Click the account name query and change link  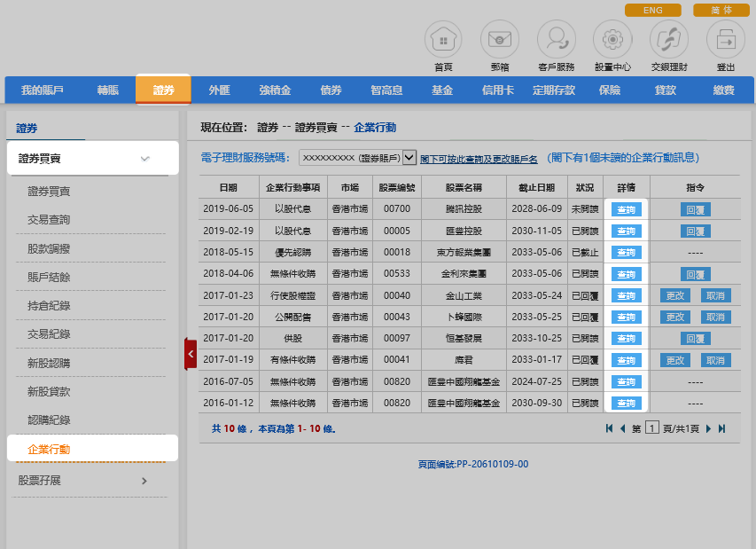(x=479, y=159)
